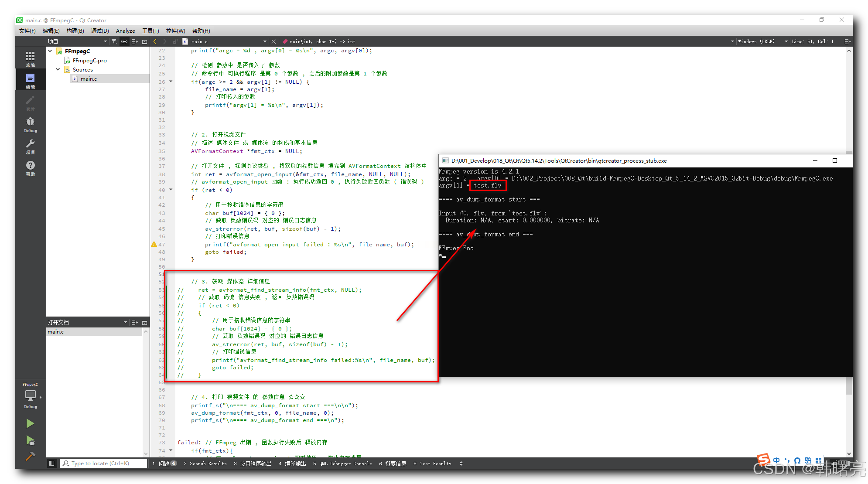Run the project with green play button

click(x=30, y=423)
